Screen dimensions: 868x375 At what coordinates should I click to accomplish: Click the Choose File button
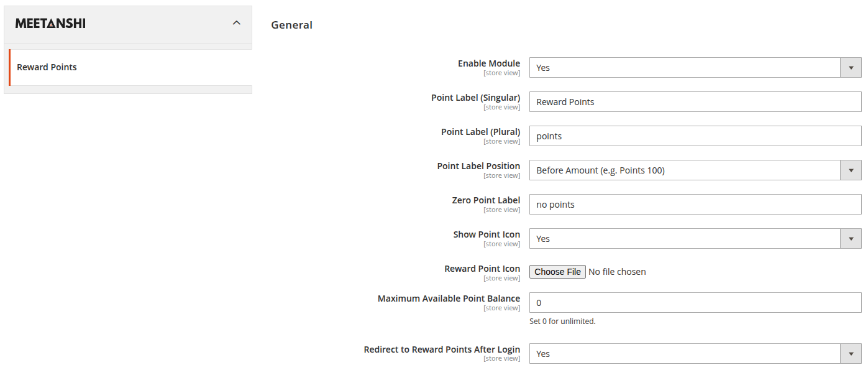point(557,272)
